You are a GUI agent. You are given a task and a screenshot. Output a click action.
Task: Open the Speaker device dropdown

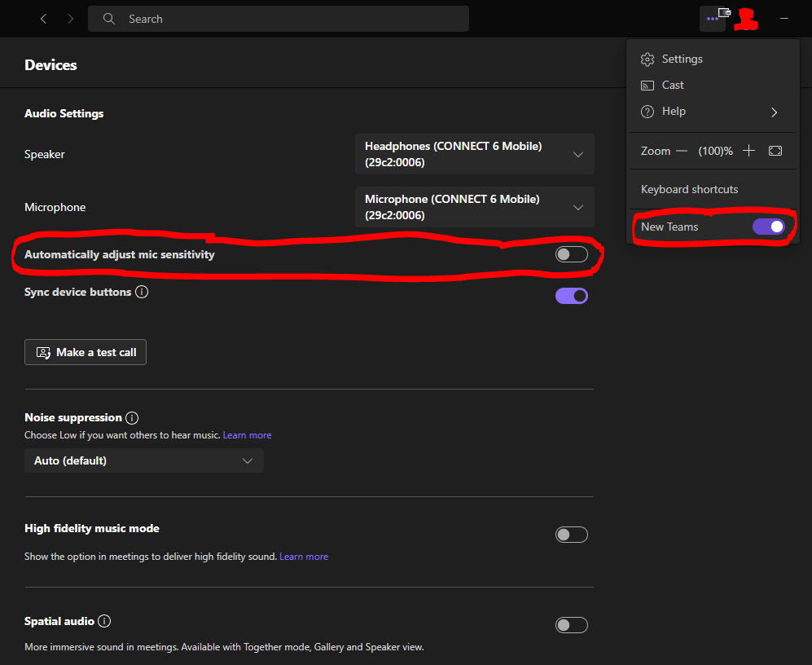pos(474,154)
